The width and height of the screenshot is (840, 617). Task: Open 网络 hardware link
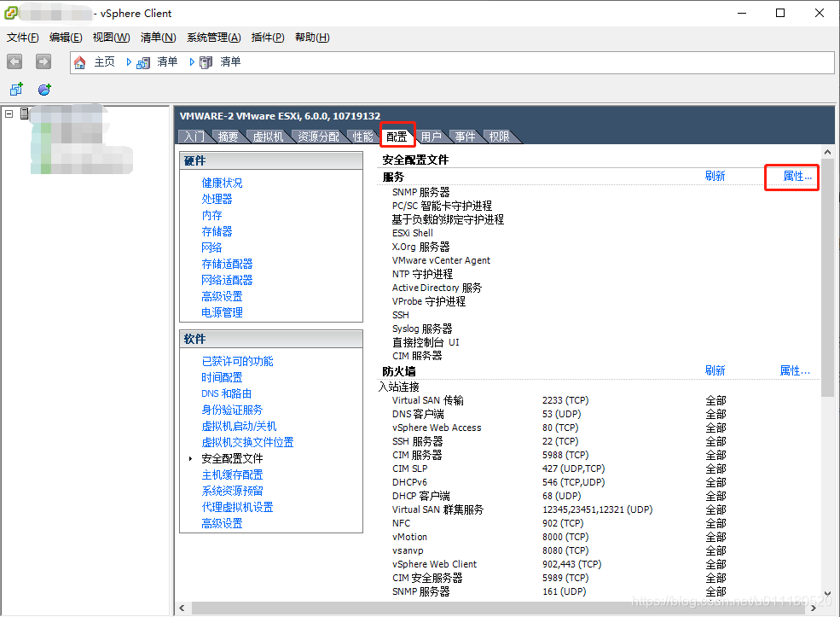pos(211,247)
